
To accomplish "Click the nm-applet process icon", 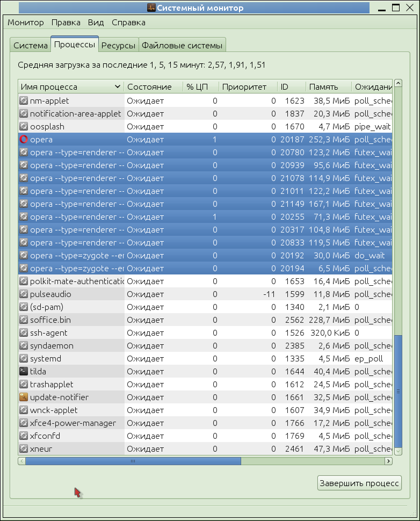I will [x=24, y=100].
